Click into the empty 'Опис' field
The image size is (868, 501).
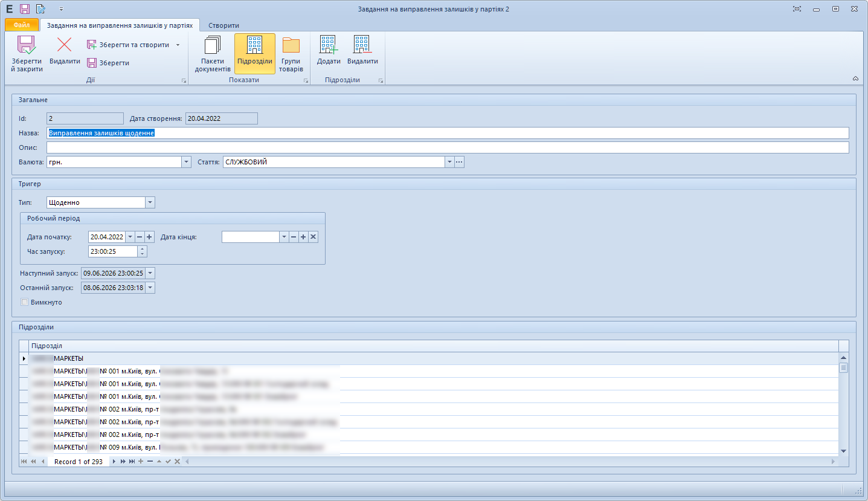point(448,147)
